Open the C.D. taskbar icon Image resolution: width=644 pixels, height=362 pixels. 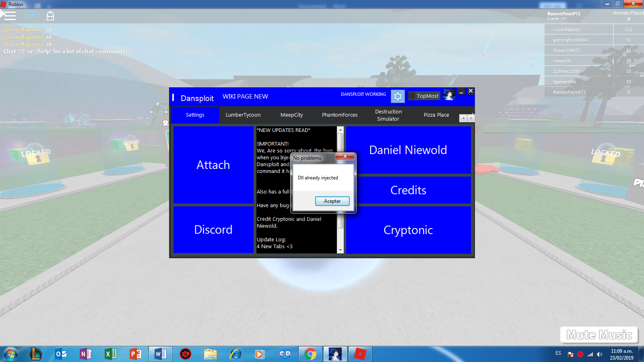tap(285, 354)
